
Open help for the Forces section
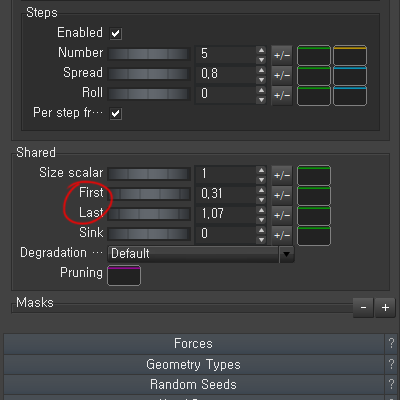coord(391,344)
